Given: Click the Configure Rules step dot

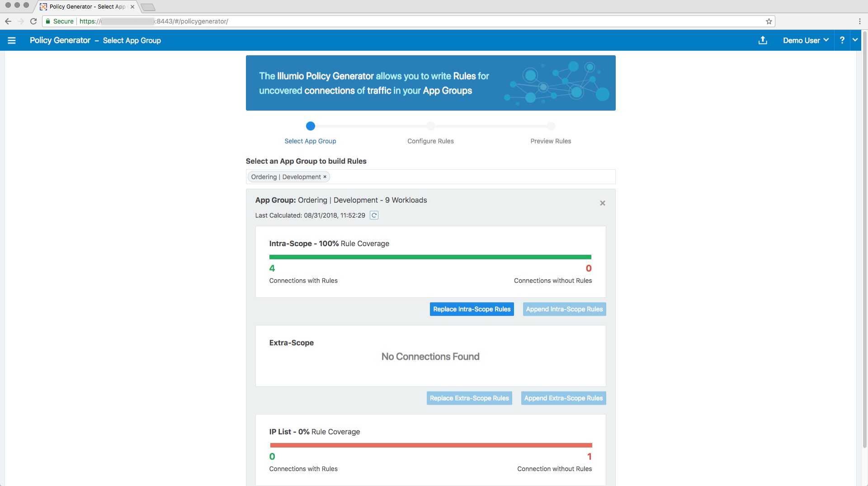Looking at the screenshot, I should pos(431,126).
